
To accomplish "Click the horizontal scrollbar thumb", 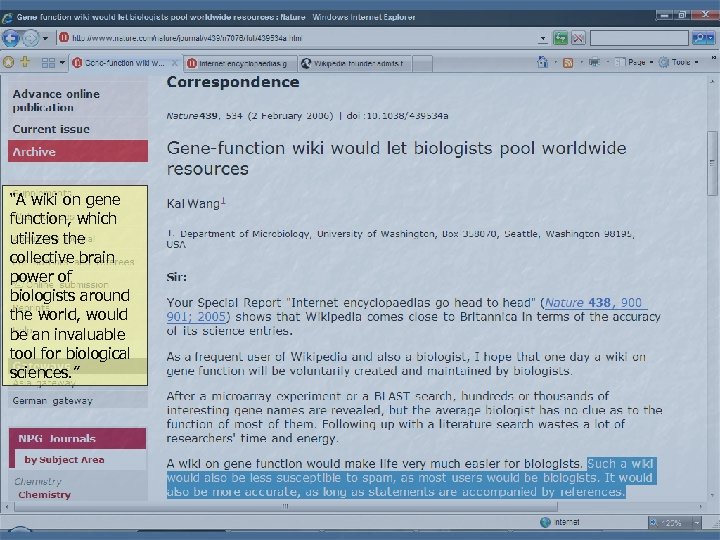I will coord(286,506).
